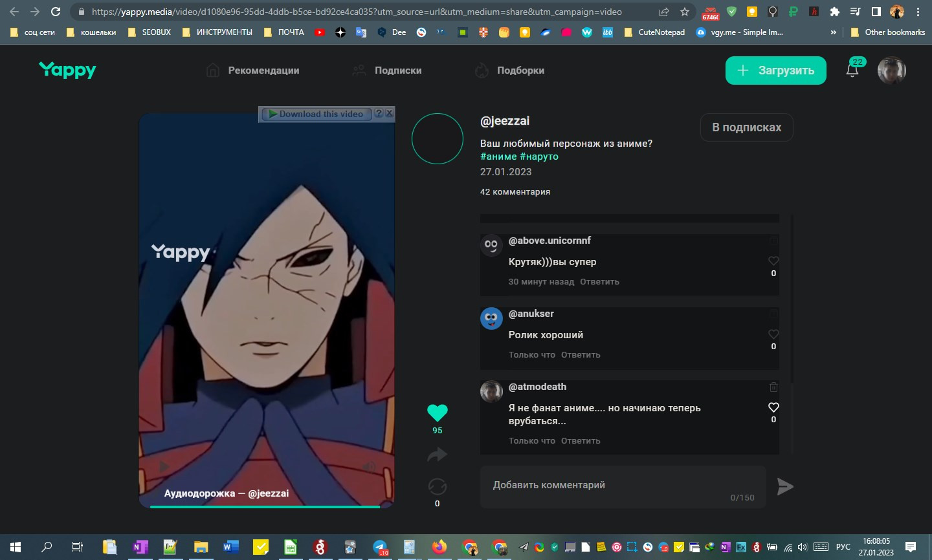932x560 pixels.
Task: Like the @anukser comment
Action: (x=773, y=334)
